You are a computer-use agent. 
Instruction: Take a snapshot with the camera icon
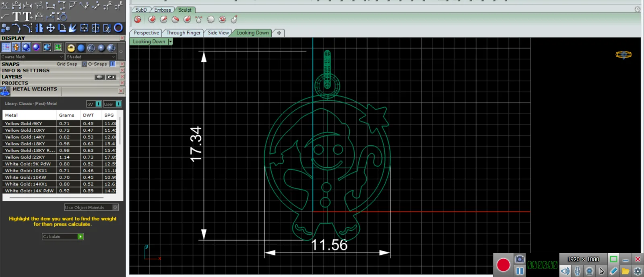tap(520, 259)
